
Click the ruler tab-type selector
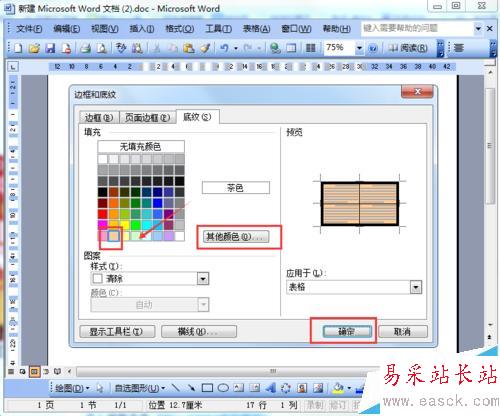(x=13, y=67)
